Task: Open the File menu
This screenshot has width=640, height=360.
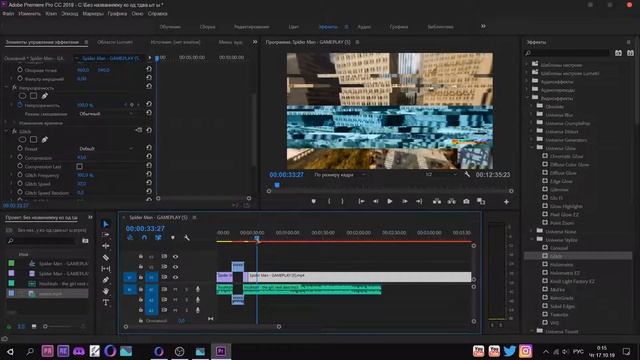Action: coord(8,13)
